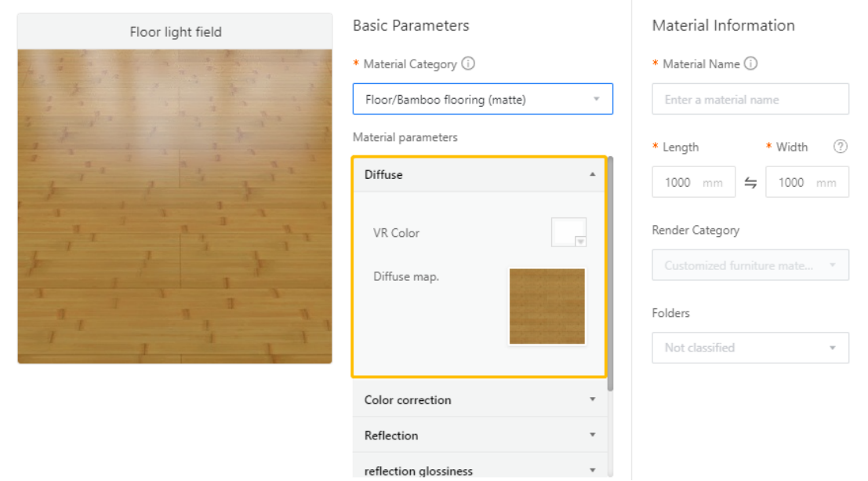The height and width of the screenshot is (481, 868).
Task: Click the Diffuse map texture thumbnail
Action: pos(547,306)
